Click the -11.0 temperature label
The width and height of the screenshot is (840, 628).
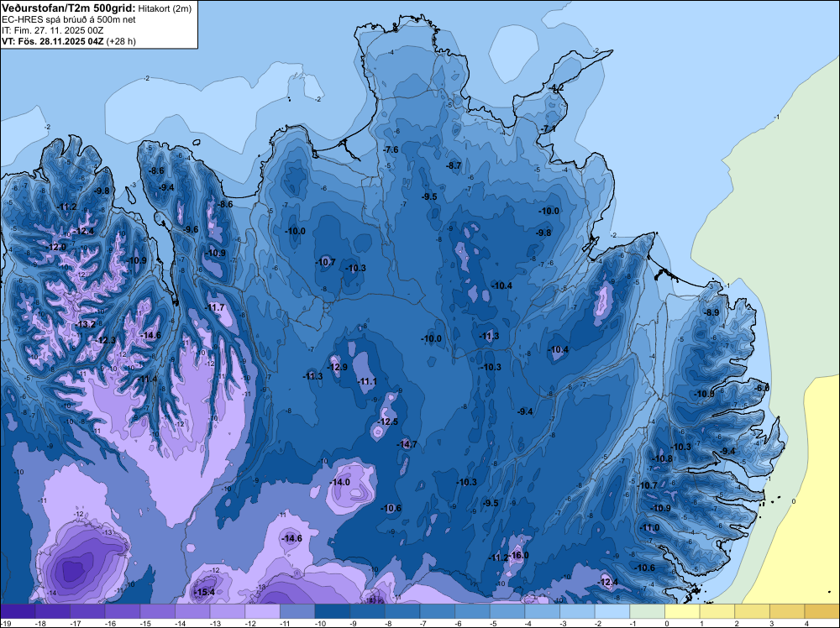[650, 527]
